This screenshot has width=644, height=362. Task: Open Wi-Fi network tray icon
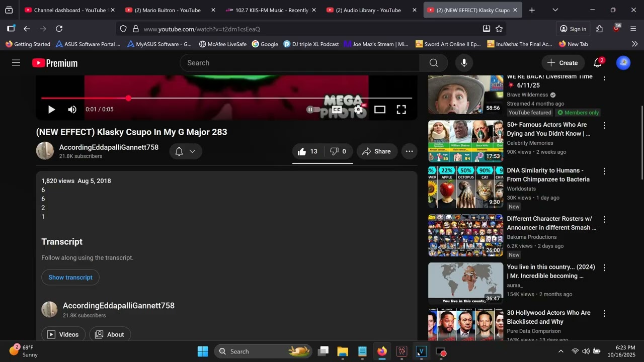575,351
